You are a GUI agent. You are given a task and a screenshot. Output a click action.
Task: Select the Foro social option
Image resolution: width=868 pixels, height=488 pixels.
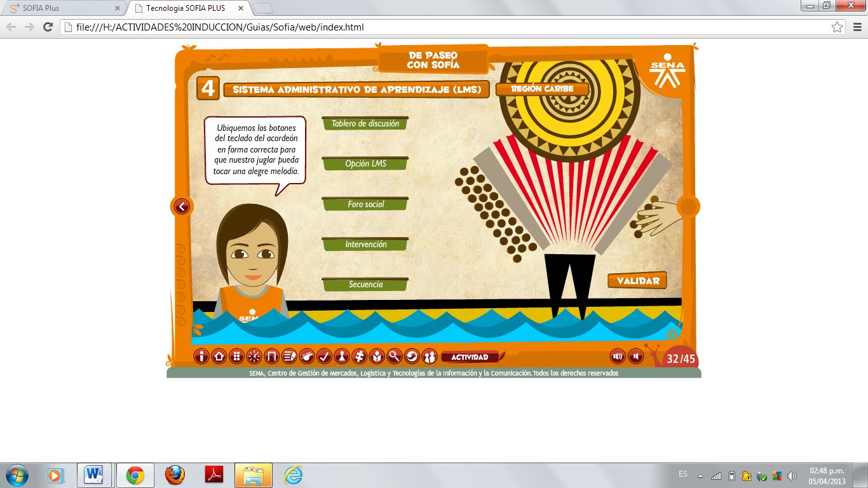365,204
